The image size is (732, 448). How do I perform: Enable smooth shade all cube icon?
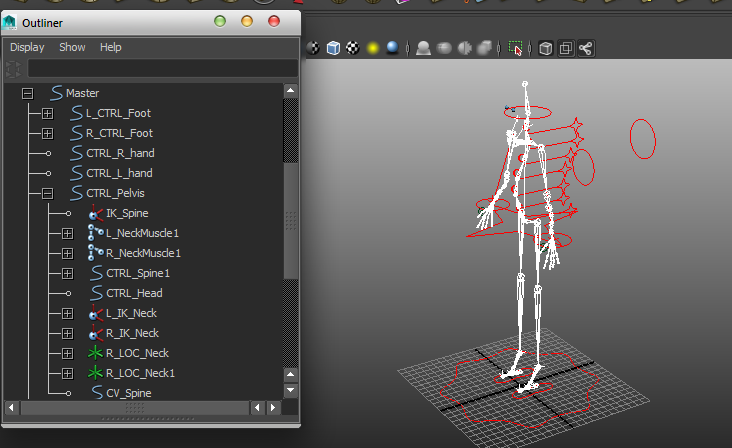[x=333, y=48]
